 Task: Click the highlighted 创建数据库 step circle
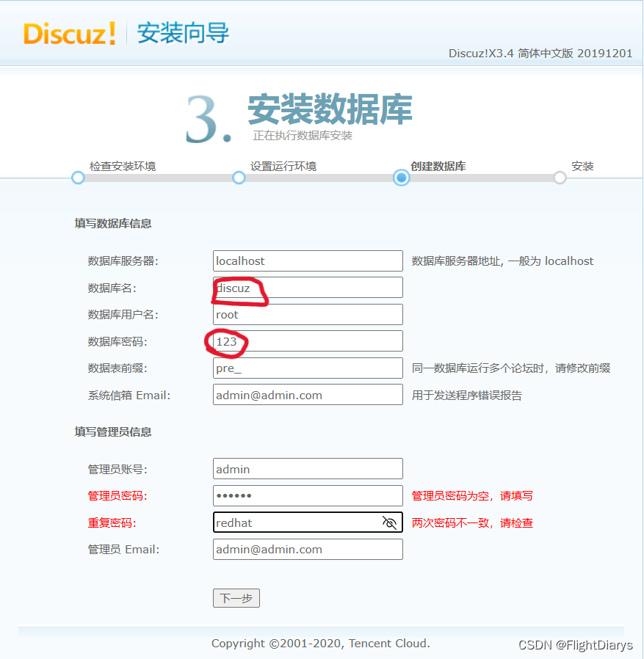[x=401, y=178]
